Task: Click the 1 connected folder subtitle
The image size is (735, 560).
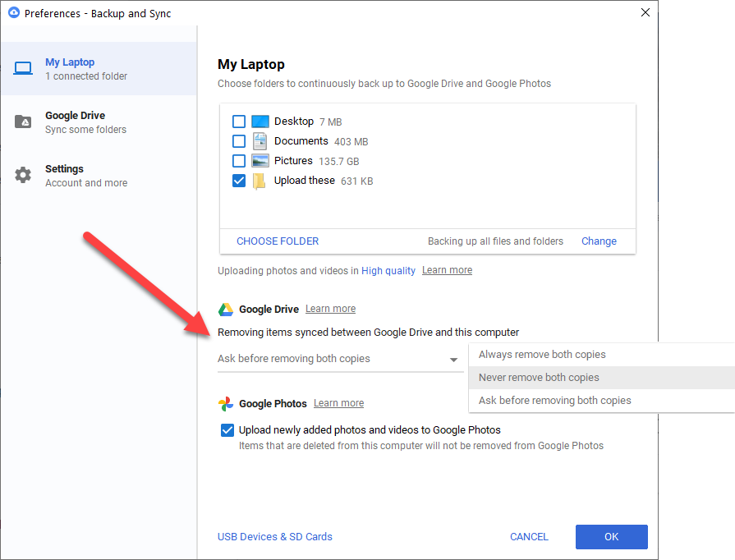Action: 86,76
